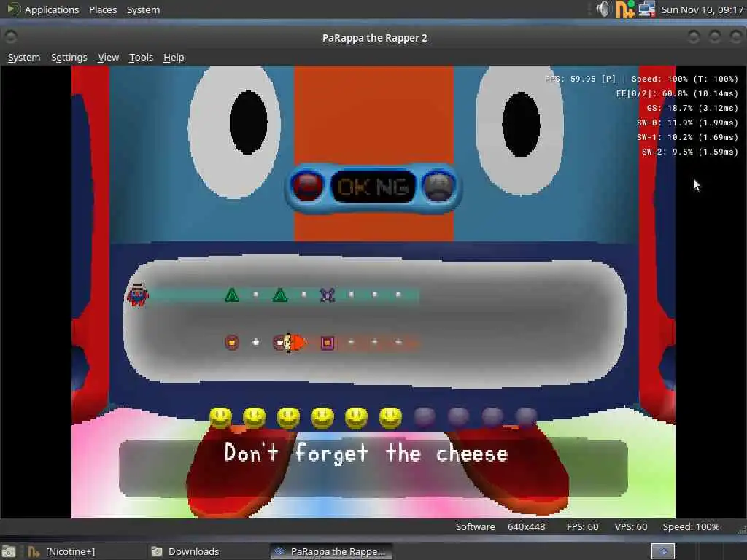The image size is (747, 560).
Task: Click the OK NG indicator display
Action: point(373,187)
